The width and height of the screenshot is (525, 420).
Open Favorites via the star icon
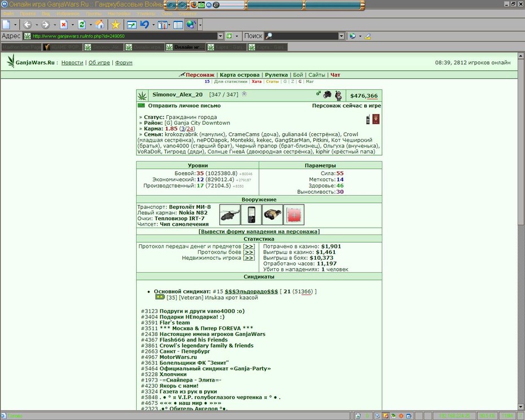[x=116, y=25]
